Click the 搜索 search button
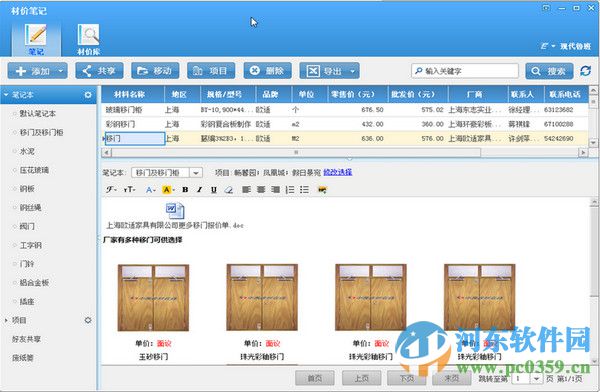This screenshot has width=600, height=392. 549,71
